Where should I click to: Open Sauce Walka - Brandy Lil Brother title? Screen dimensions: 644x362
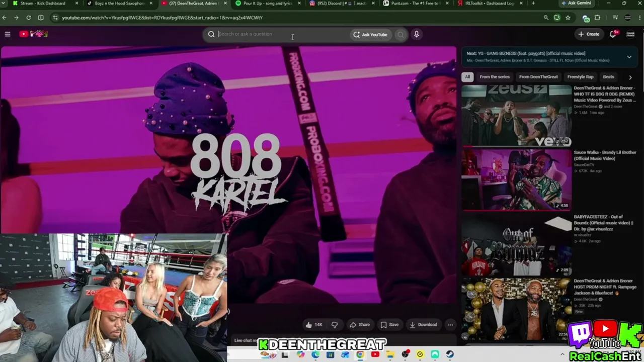coord(605,155)
